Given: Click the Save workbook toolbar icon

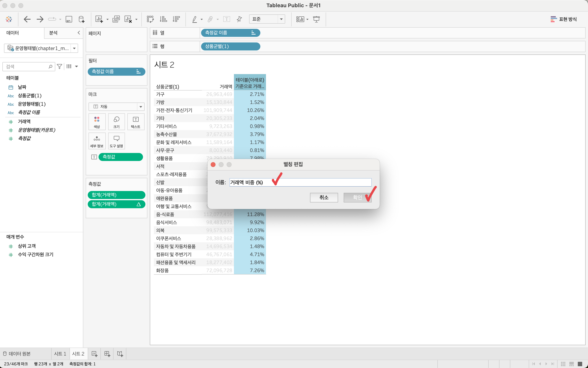Looking at the screenshot, I should point(69,19).
